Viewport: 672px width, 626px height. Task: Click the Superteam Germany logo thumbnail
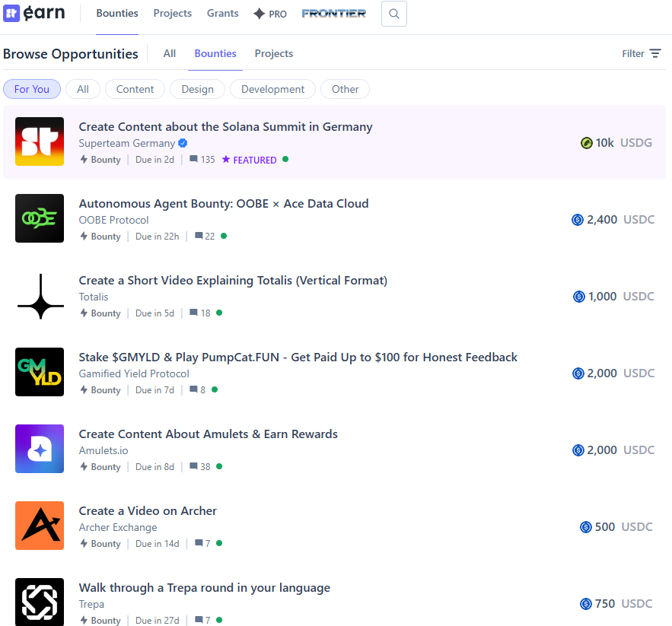coord(40,141)
